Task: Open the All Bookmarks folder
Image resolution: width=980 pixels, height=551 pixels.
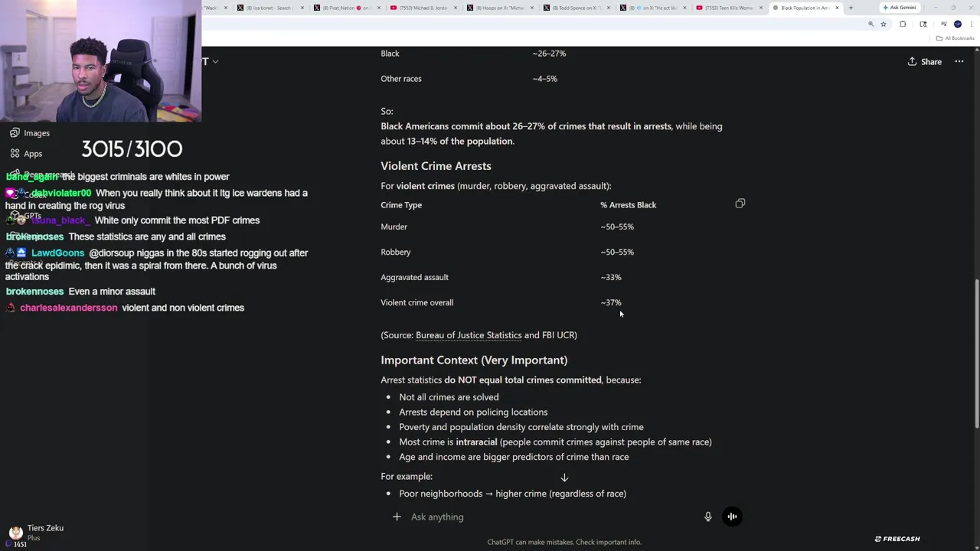Action: (x=955, y=38)
